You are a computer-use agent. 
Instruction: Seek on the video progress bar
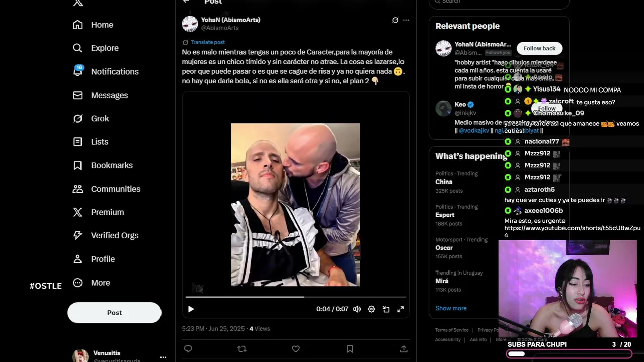coord(295,297)
